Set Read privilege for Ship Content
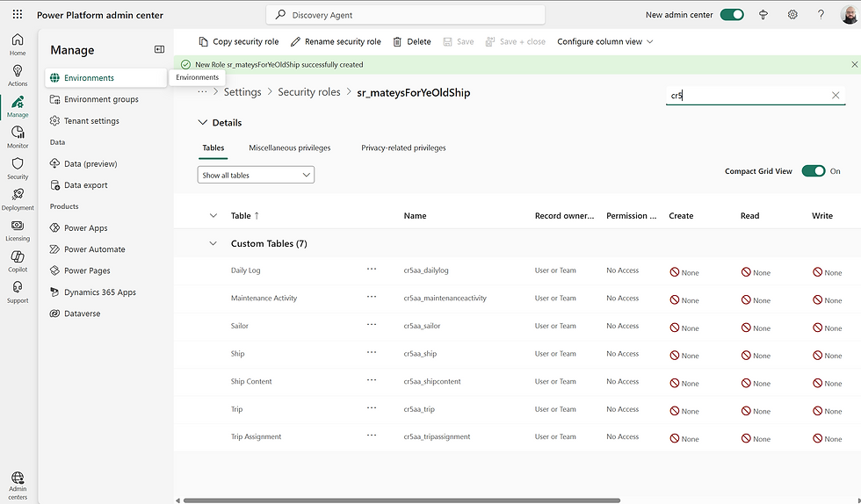Screen dimensions: 861x504 click(x=756, y=383)
